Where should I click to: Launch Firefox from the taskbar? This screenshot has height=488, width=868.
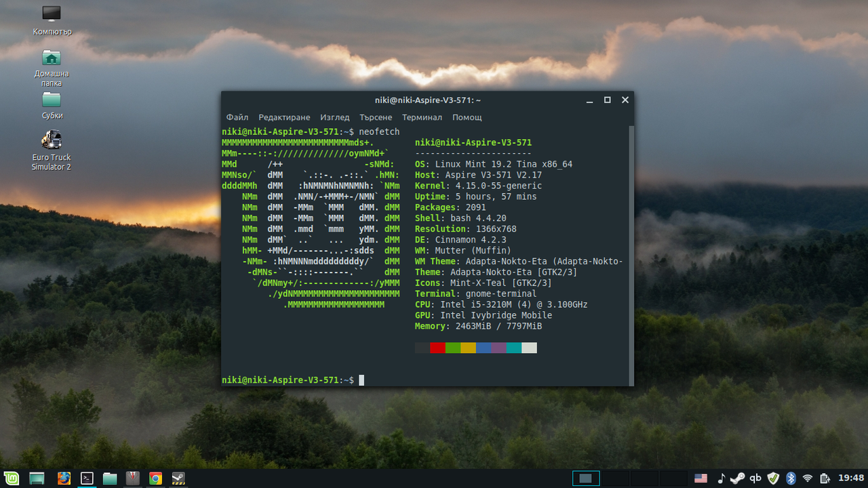(x=64, y=479)
